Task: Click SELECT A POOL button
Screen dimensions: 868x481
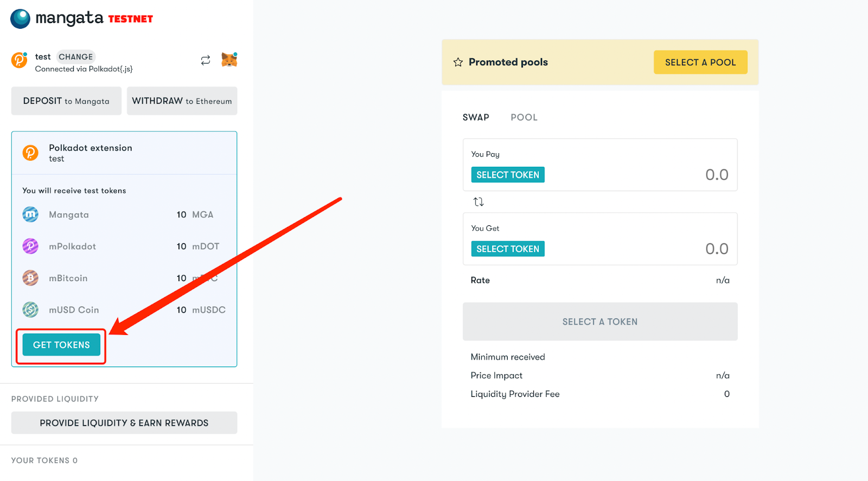Action: pyautogui.click(x=700, y=62)
